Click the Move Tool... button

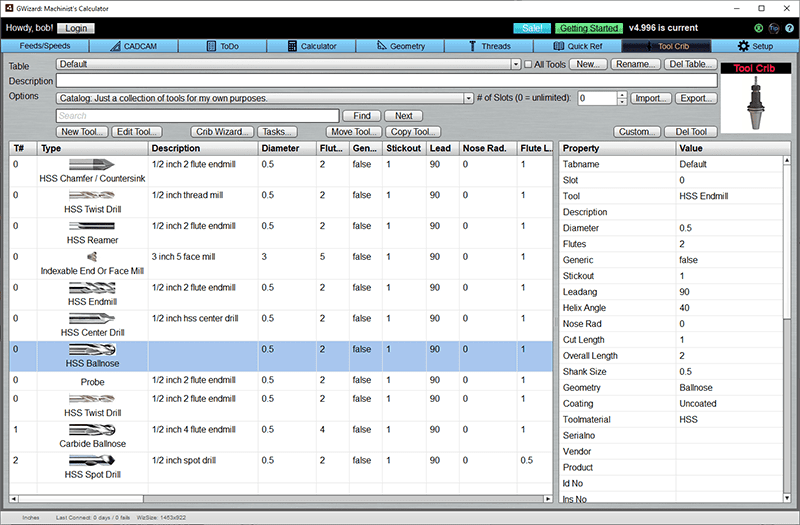(354, 132)
